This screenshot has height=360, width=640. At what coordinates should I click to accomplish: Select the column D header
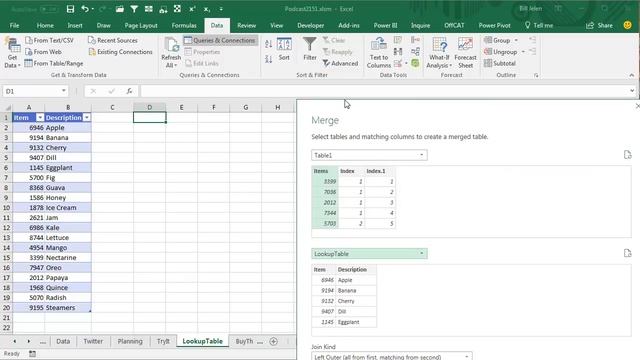149,107
